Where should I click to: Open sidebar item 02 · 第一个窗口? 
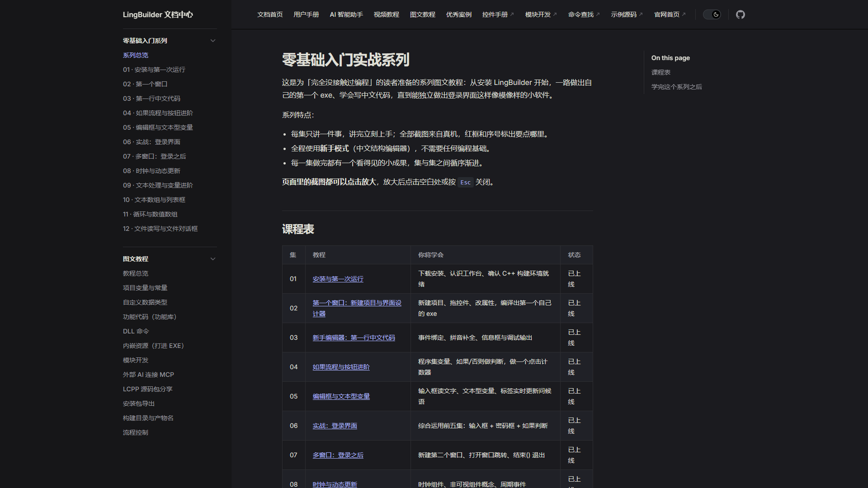[145, 84]
